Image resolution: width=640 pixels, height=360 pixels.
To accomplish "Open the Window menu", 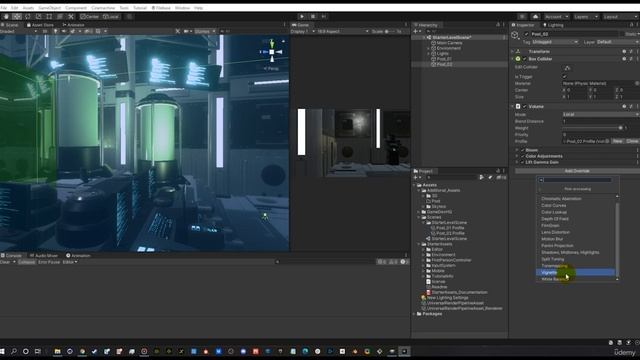I will [x=182, y=8].
